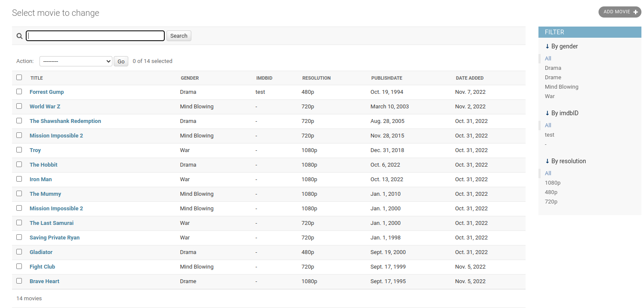This screenshot has height=308, width=644.
Task: Click the 'March 10, 2003' publish date cell
Action: pyautogui.click(x=390, y=107)
